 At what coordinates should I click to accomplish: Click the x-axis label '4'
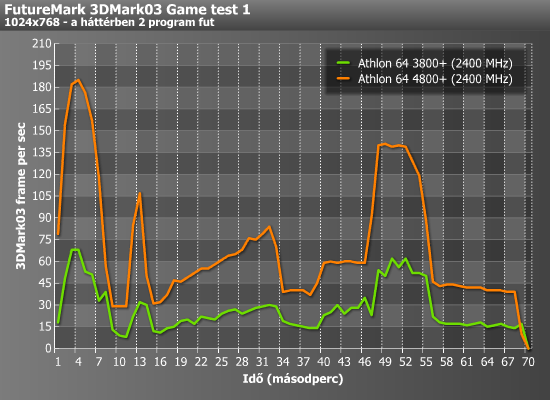[x=78, y=361]
